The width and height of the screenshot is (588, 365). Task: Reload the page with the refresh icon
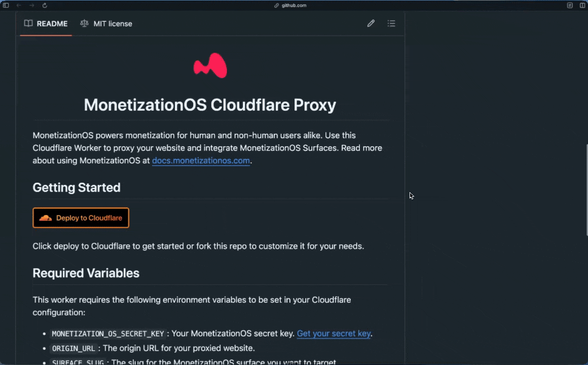45,5
